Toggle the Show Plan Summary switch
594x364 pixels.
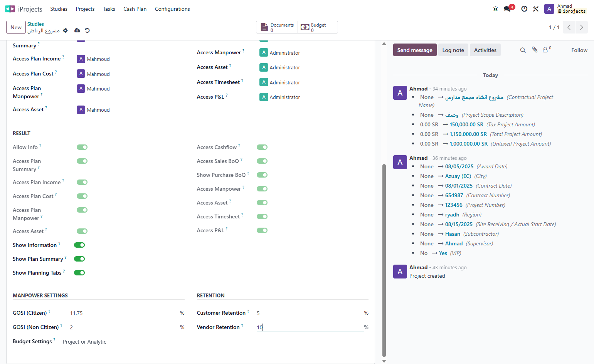tap(79, 259)
